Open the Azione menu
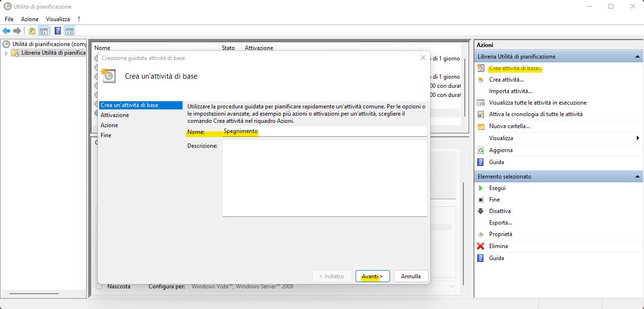This screenshot has width=644, height=309. [30, 19]
